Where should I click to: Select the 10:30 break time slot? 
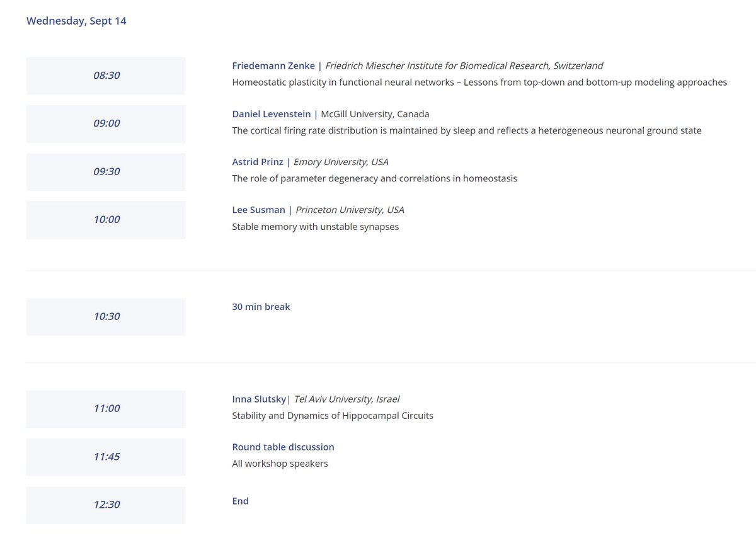105,317
